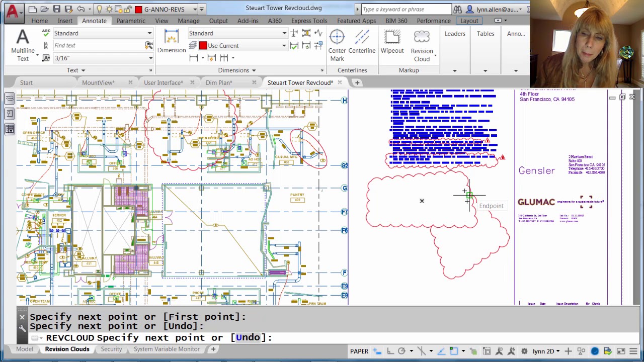
Task: Click the Save disk icon
Action: pos(56,9)
